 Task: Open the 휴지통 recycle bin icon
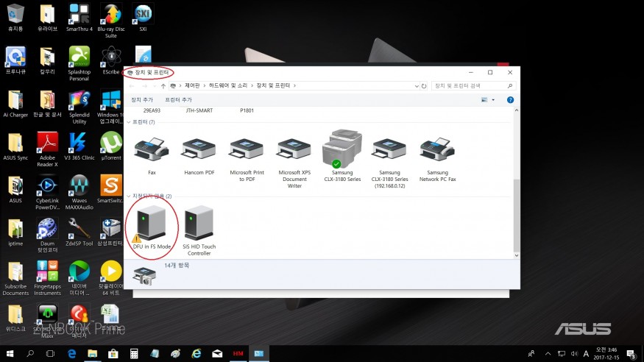pyautogui.click(x=15, y=18)
